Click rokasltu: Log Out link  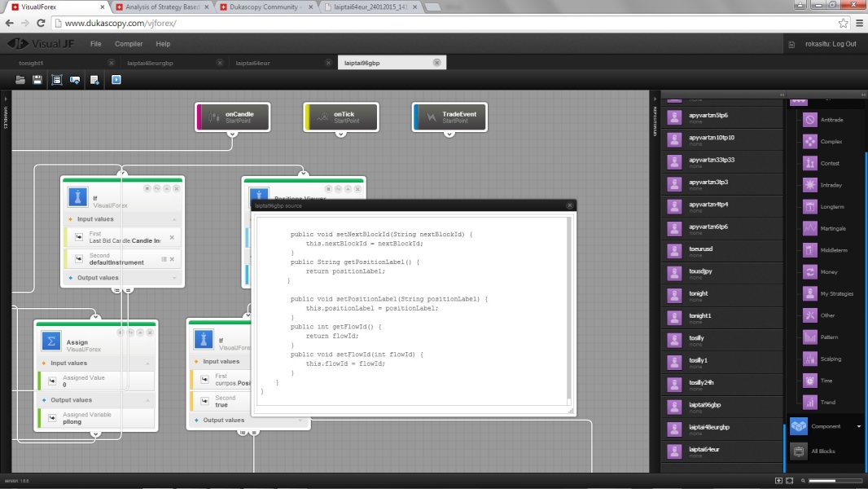click(831, 44)
